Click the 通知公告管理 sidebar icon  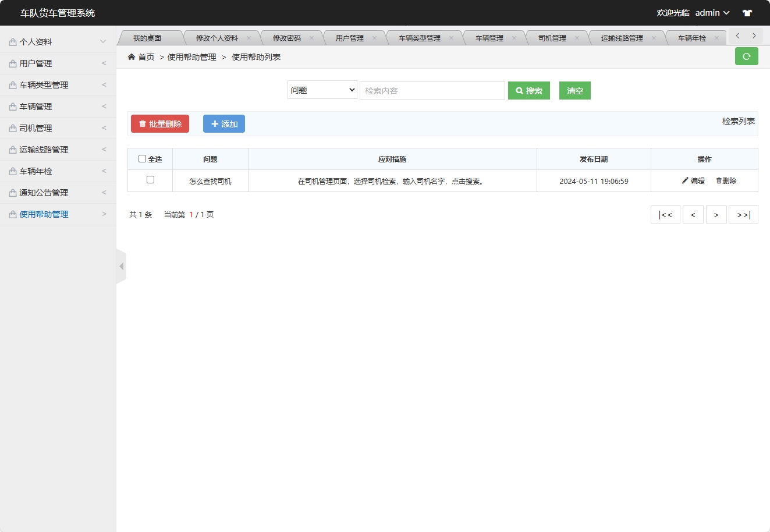point(13,192)
